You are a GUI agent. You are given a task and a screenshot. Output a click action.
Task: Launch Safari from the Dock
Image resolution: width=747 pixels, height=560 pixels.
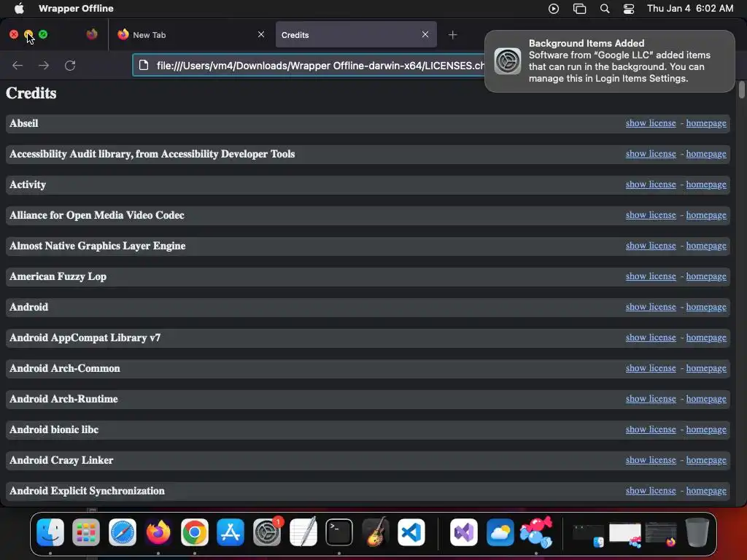[123, 532]
